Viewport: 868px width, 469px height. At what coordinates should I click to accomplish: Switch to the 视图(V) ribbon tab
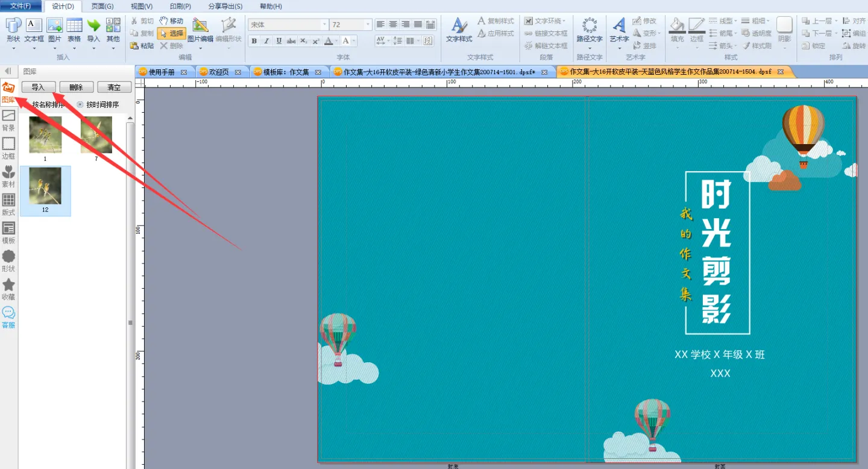[x=142, y=6]
